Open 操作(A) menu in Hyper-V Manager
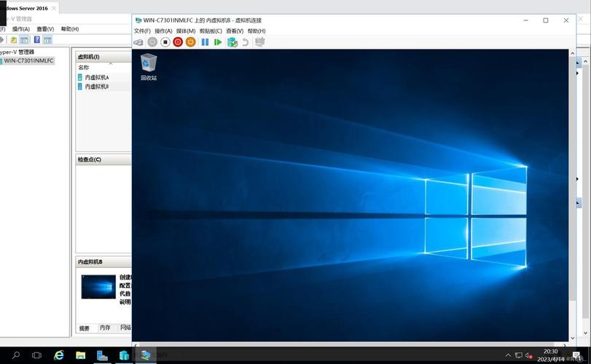The width and height of the screenshot is (591, 364). pyautogui.click(x=20, y=29)
